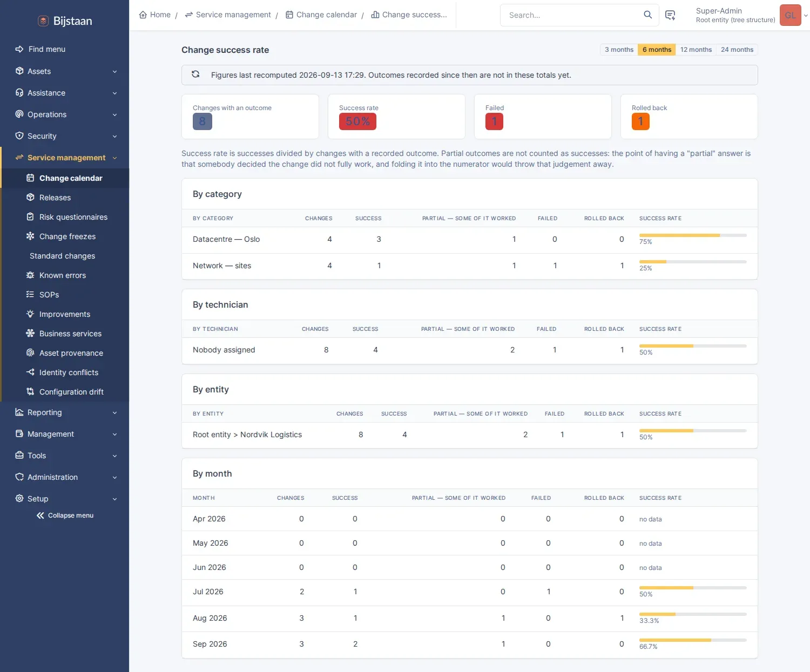Open Standard changes in the sidebar
Image resolution: width=810 pixels, height=672 pixels.
62,256
